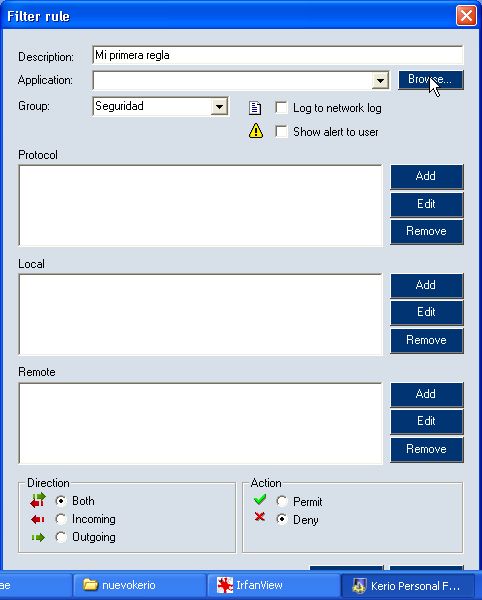Click the red Deny cross icon
Image resolution: width=482 pixels, height=600 pixels.
click(260, 517)
